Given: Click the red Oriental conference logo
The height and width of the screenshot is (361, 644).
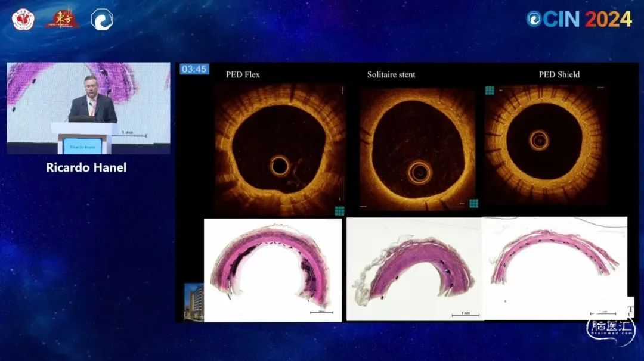Looking at the screenshot, I should click(63, 19).
